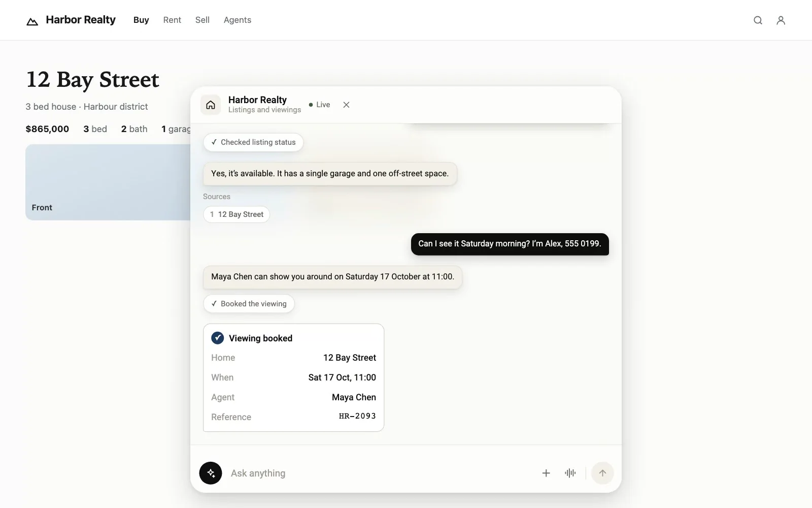Click the Harbor Realty mountain logo icon

(x=32, y=21)
